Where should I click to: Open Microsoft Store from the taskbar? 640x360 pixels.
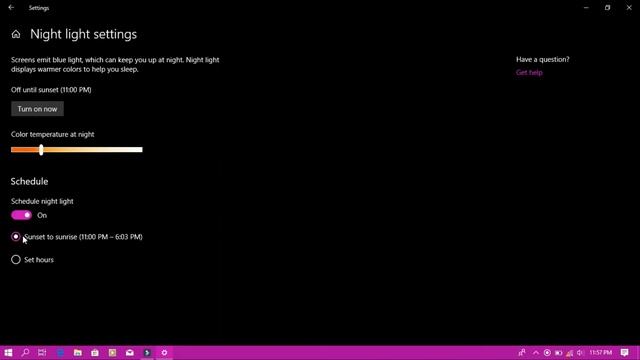pyautogui.click(x=95, y=353)
